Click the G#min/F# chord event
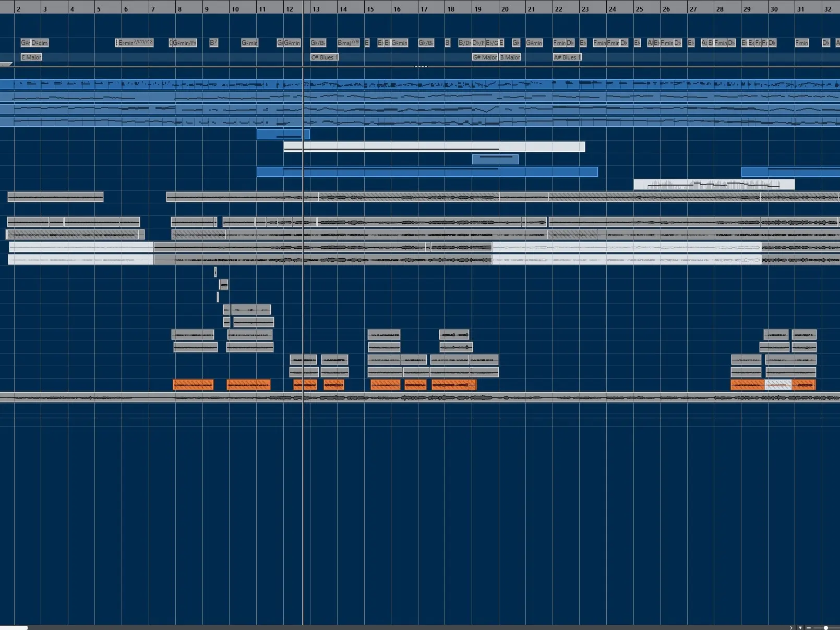The width and height of the screenshot is (840, 630). (x=184, y=43)
